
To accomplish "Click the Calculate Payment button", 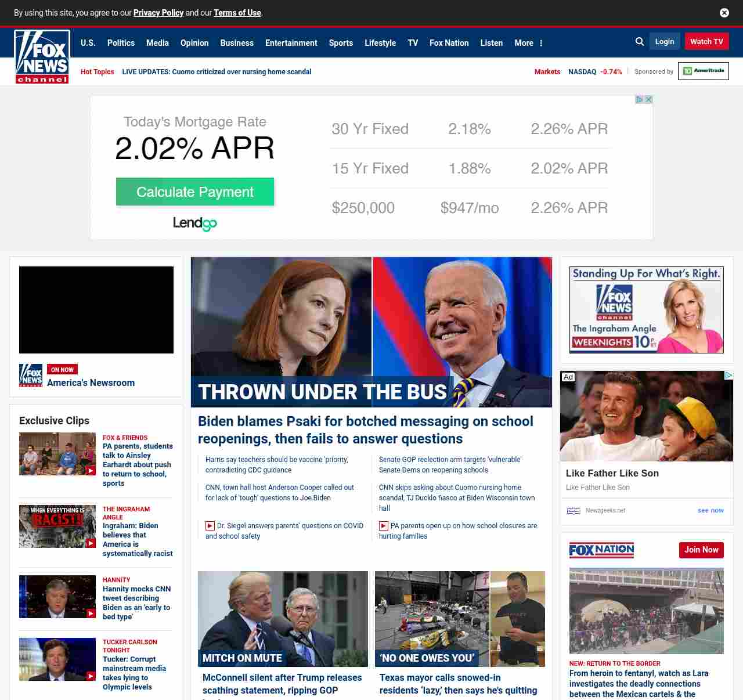I will [x=195, y=192].
